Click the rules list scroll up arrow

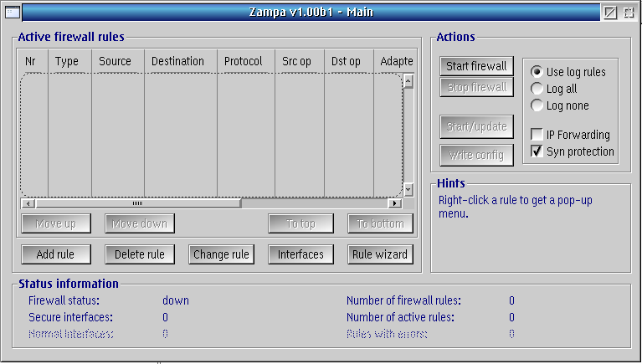pyautogui.click(x=408, y=82)
